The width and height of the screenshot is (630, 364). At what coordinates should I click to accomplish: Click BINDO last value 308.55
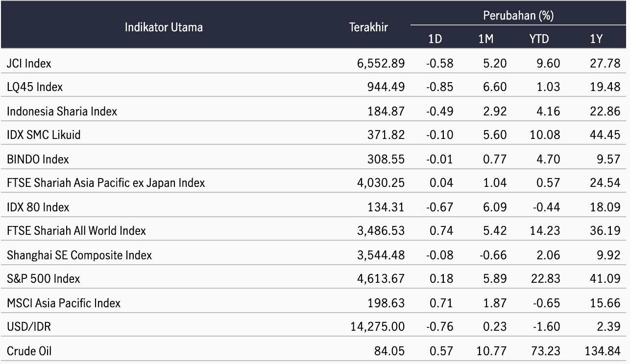pyautogui.click(x=386, y=159)
